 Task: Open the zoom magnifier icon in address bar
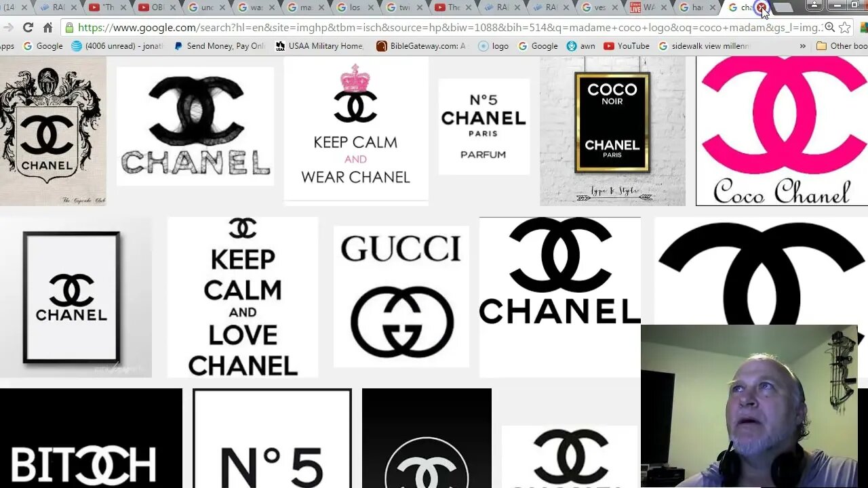pos(829,28)
